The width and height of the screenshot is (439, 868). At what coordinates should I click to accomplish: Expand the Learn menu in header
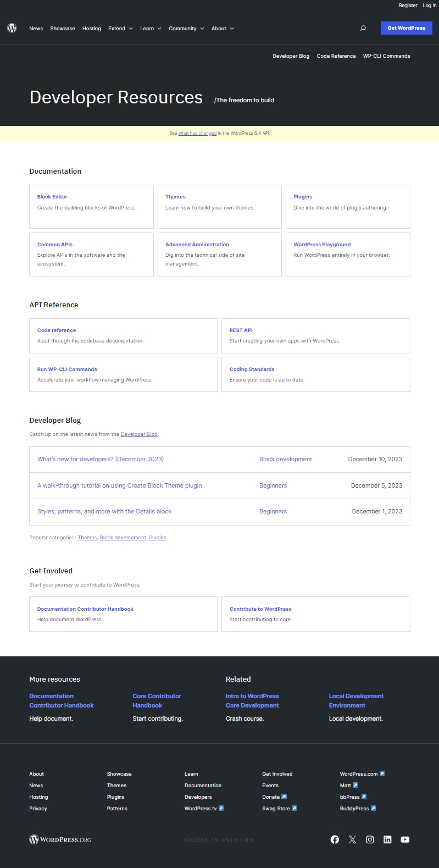click(x=151, y=29)
